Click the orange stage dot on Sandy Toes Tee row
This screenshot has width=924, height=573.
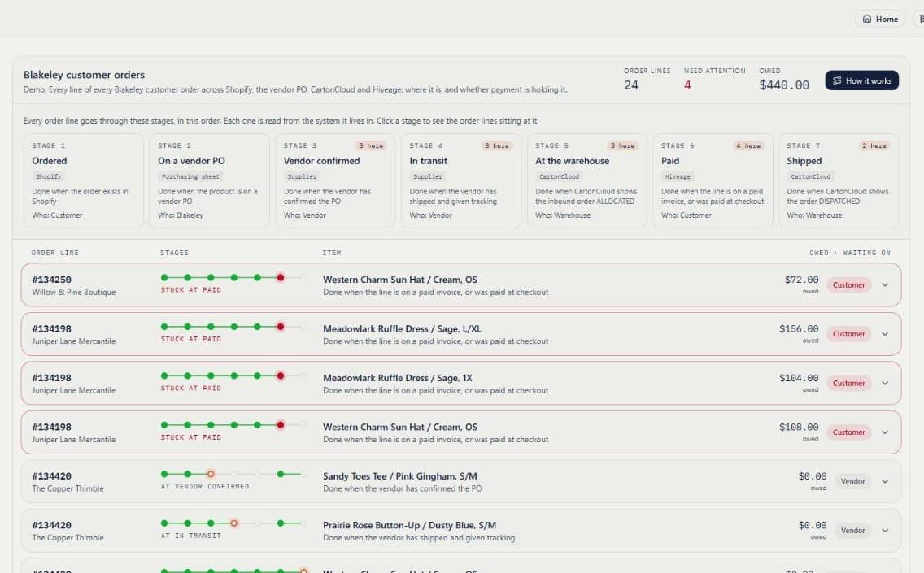[x=211, y=474]
